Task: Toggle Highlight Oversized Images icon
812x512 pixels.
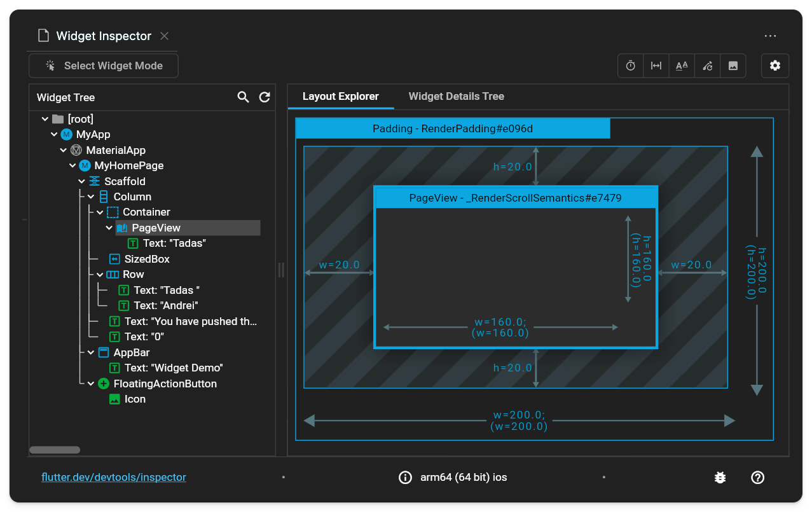Action: [x=733, y=66]
